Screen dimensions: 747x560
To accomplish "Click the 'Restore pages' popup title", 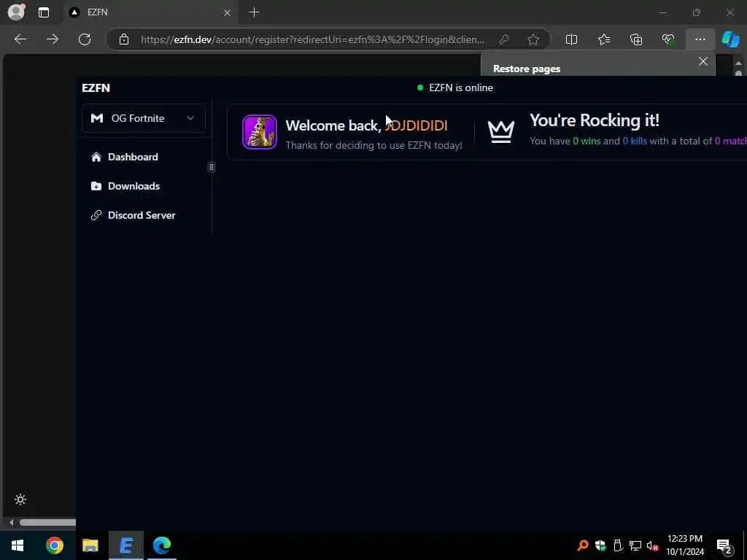I will pyautogui.click(x=527, y=69).
